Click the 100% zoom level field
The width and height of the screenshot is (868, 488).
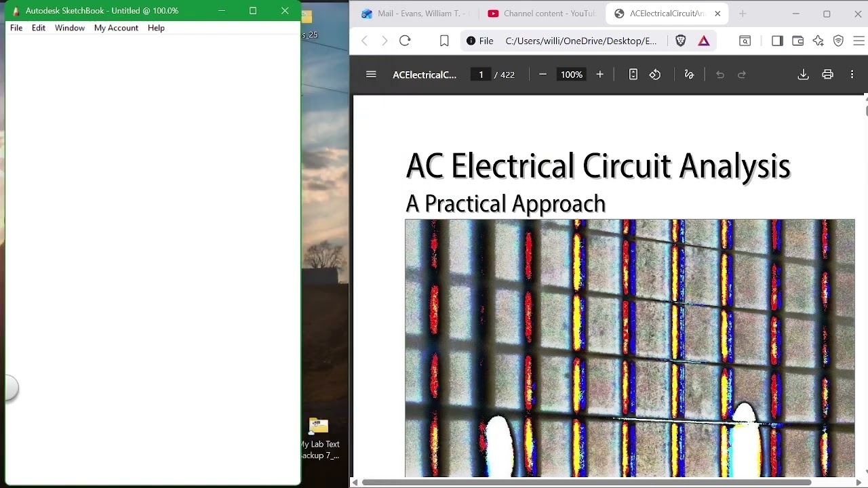572,75
